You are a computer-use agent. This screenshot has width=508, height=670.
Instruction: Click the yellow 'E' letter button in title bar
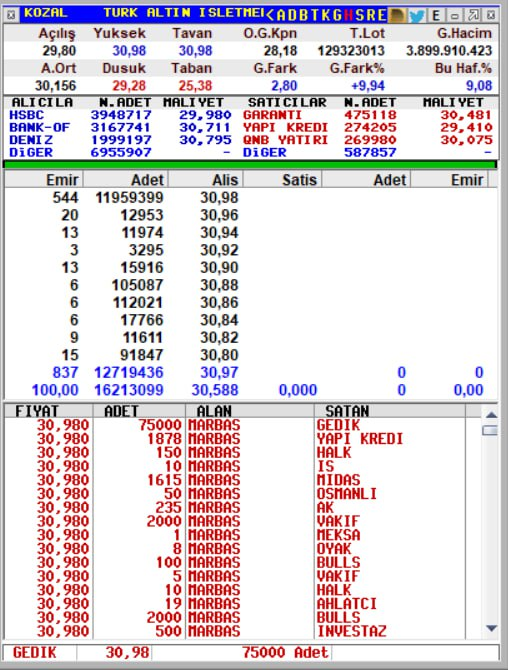pos(382,16)
